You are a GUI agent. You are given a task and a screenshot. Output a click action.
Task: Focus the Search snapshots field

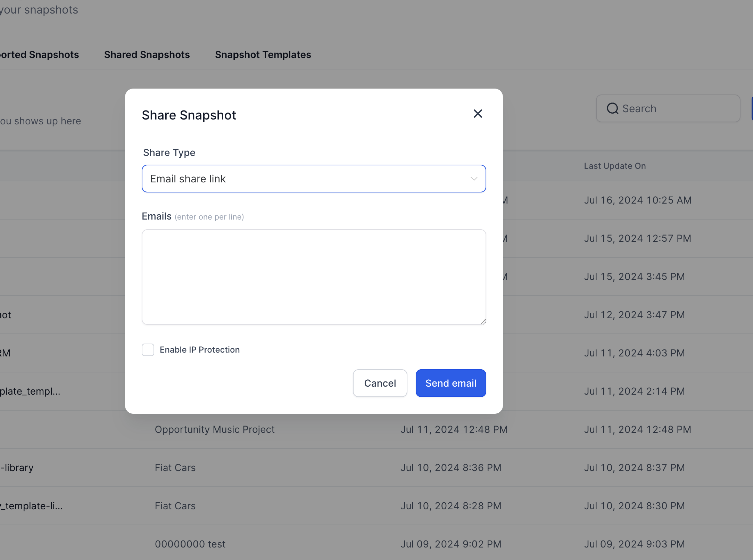coord(674,108)
